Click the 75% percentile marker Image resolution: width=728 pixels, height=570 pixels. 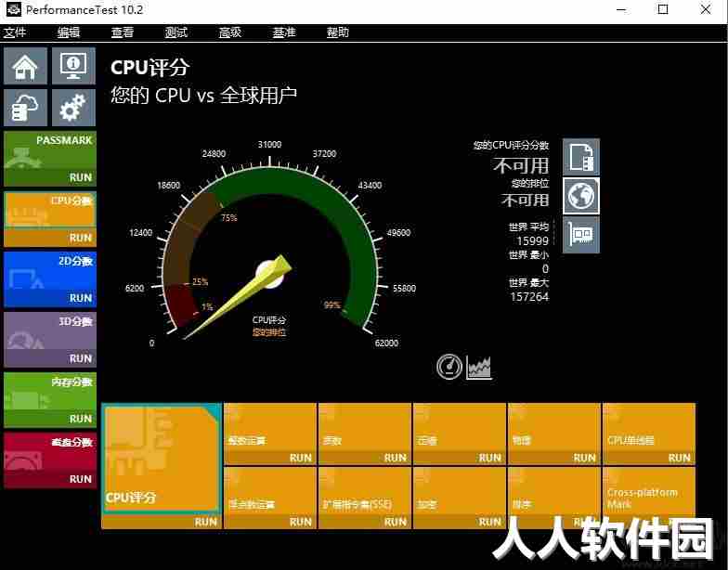(229, 217)
